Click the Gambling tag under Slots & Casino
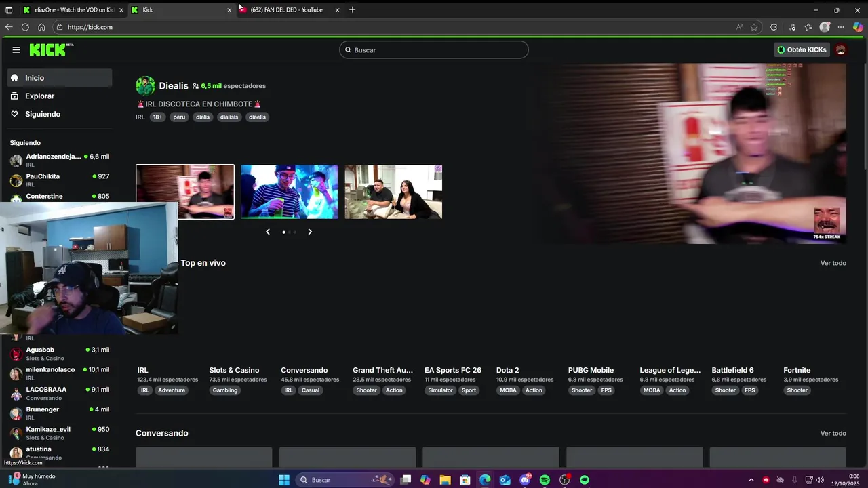Screen dimensions: 868x488 pyautogui.click(x=225, y=390)
